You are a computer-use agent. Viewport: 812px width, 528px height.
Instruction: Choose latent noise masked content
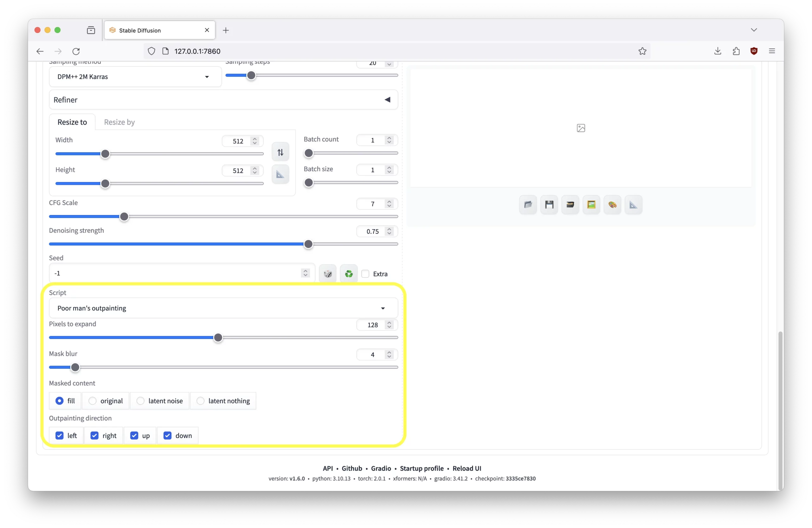pyautogui.click(x=160, y=401)
